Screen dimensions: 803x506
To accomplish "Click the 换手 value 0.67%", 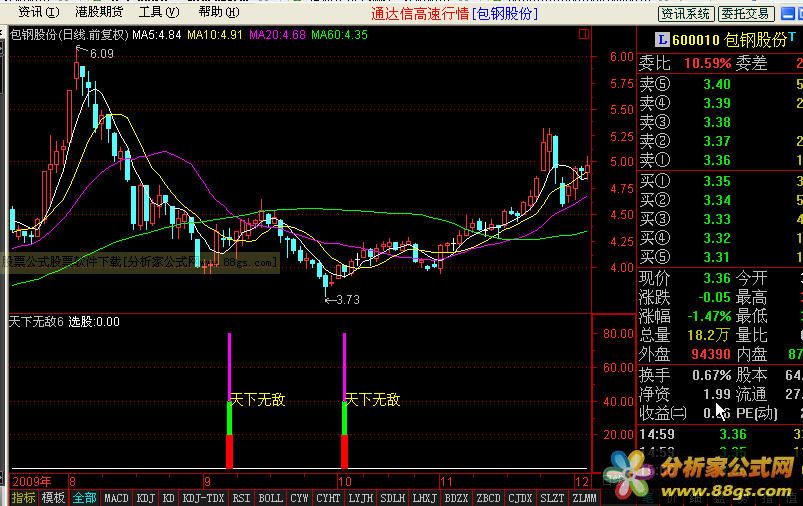I will [x=712, y=375].
